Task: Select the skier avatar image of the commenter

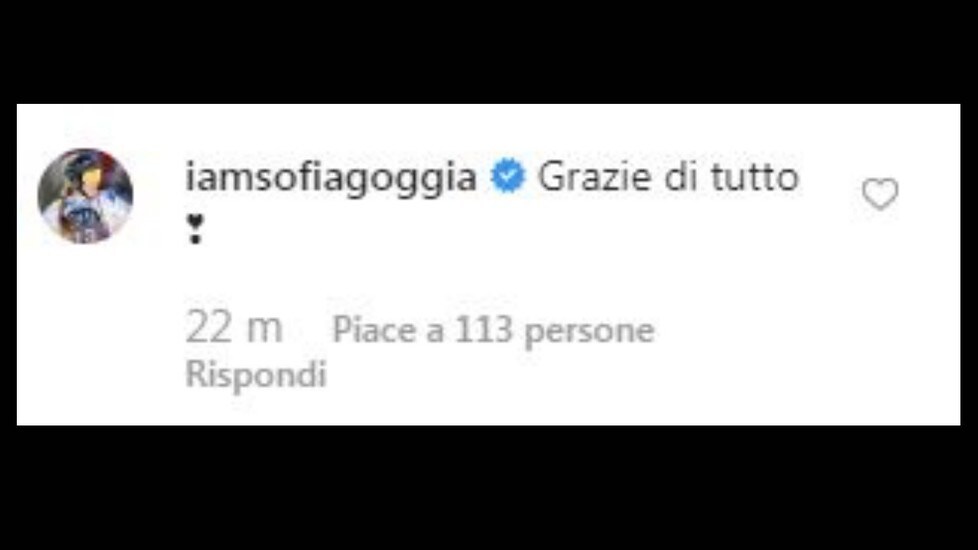Action: (85, 196)
